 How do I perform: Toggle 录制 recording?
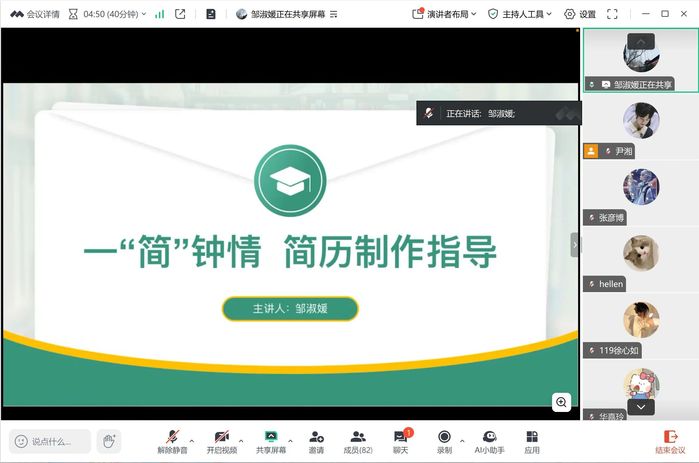(x=444, y=441)
